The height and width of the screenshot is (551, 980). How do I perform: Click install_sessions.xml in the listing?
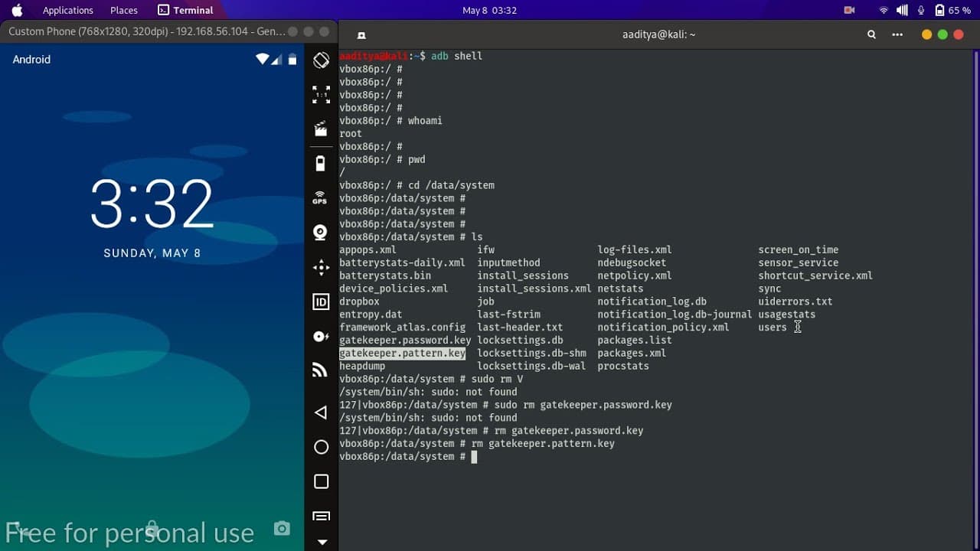click(x=534, y=289)
